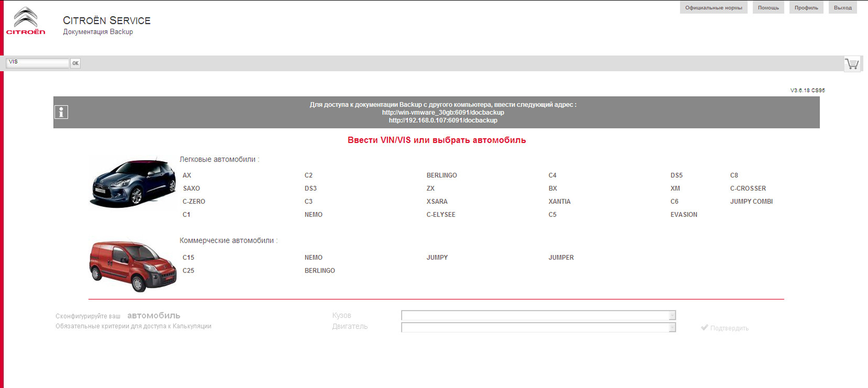This screenshot has height=388, width=868.
Task: Click the red Nemo van thumbnail
Action: pyautogui.click(x=133, y=266)
